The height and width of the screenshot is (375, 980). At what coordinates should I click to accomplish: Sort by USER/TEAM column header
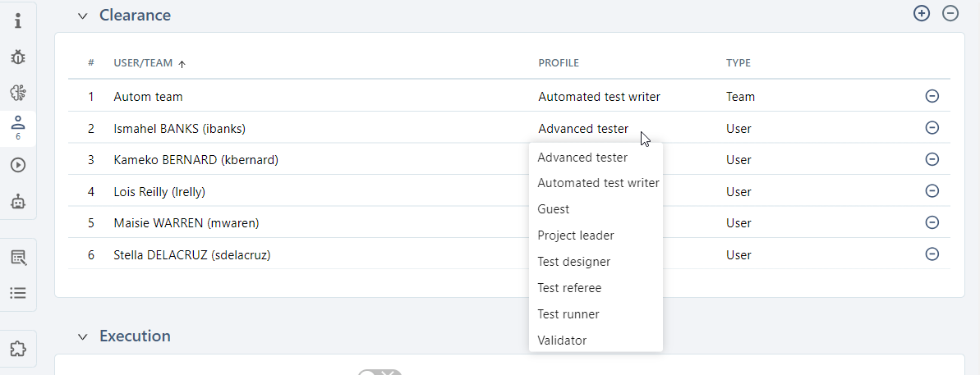[x=145, y=63]
